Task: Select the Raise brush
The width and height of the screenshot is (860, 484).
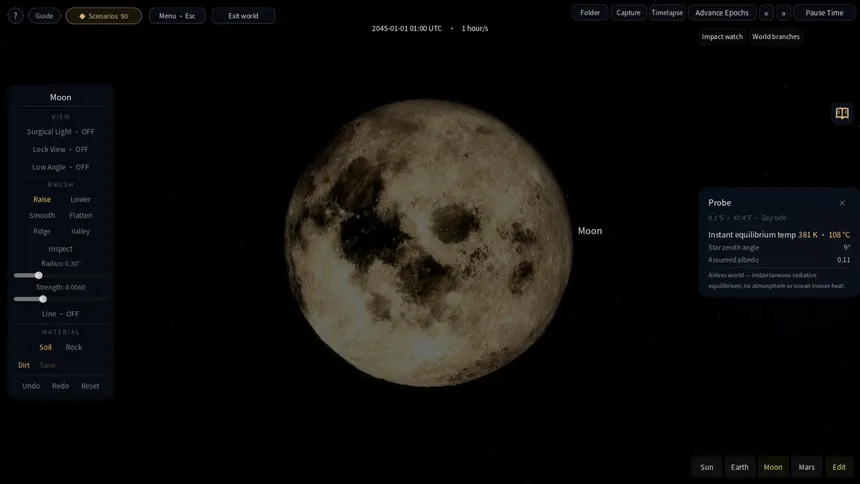Action: click(42, 199)
